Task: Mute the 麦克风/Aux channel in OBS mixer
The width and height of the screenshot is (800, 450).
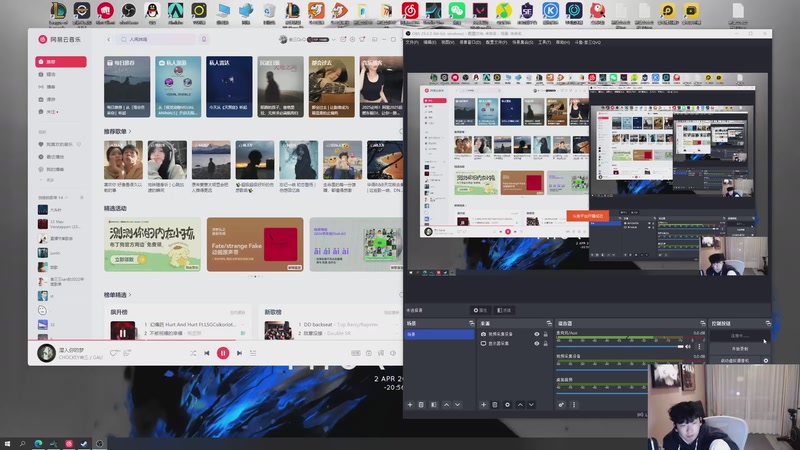Action: (x=688, y=346)
